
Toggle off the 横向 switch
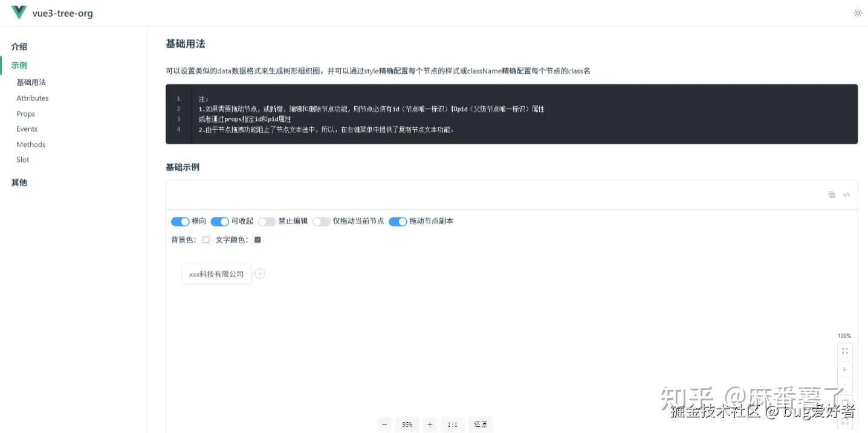(x=180, y=221)
